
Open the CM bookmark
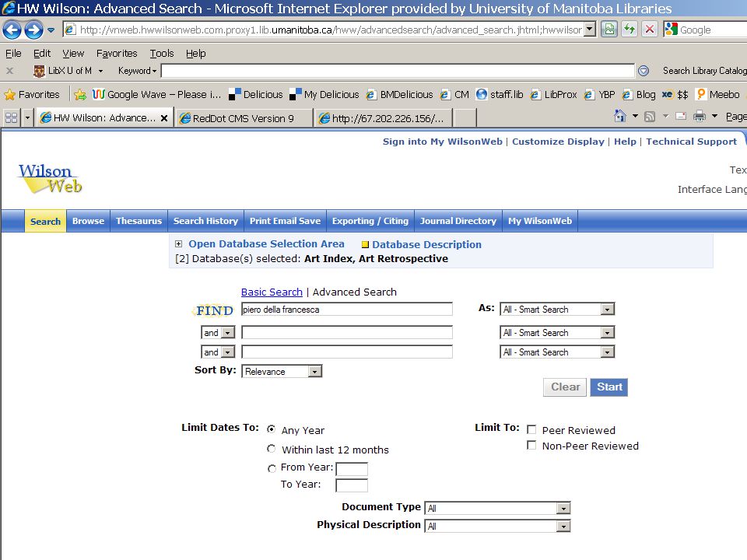click(455, 94)
